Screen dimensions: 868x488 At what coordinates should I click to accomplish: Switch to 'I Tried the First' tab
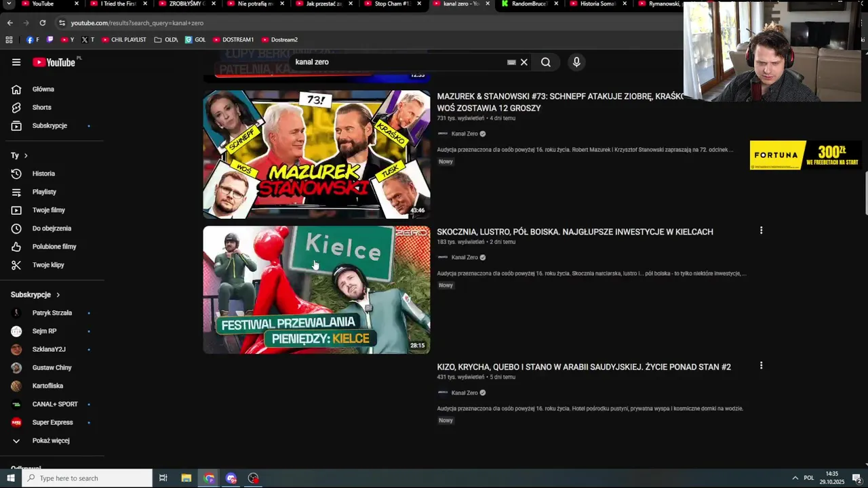113,4
